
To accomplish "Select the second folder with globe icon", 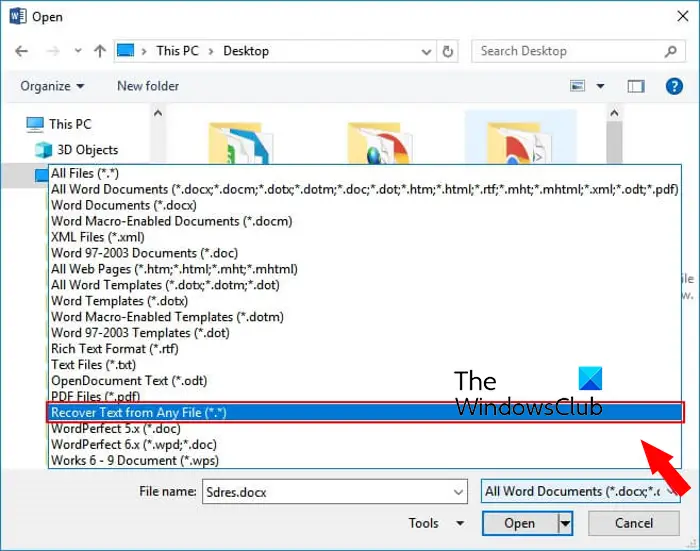I will coord(379,143).
